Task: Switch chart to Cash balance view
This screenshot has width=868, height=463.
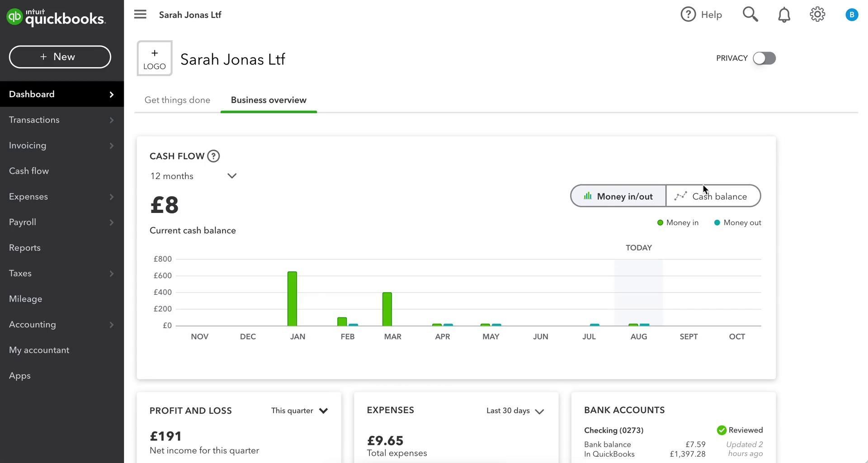Action: pyautogui.click(x=713, y=196)
